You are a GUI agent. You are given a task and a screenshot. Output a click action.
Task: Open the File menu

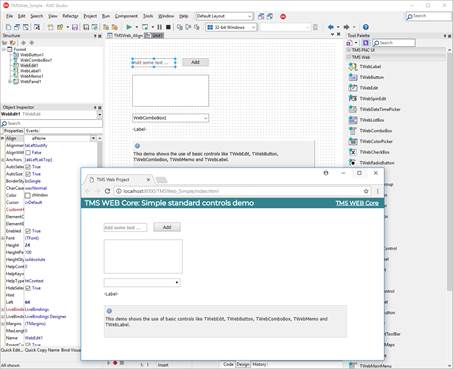[x=9, y=16]
